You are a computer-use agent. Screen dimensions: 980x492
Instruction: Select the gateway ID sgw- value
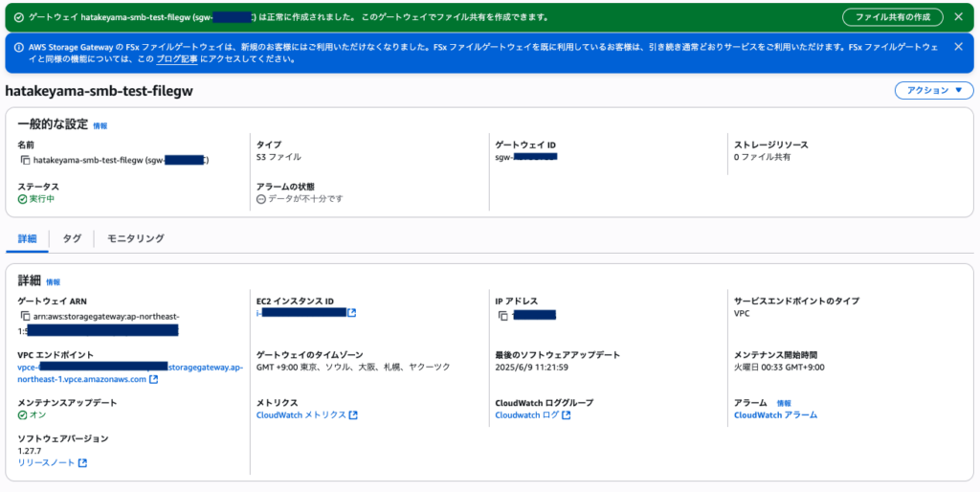click(x=526, y=157)
